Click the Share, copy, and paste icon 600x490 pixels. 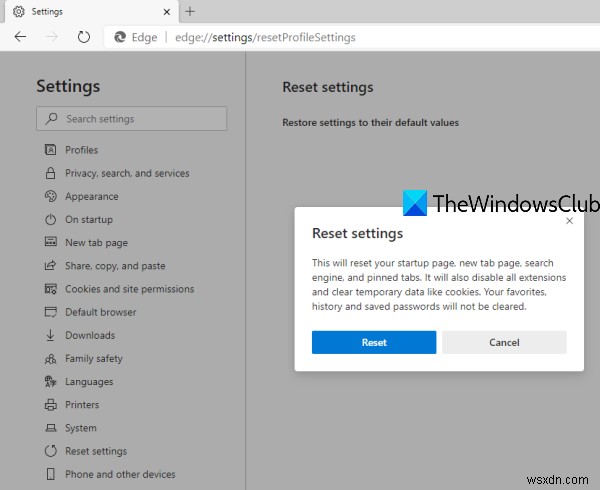(x=51, y=265)
